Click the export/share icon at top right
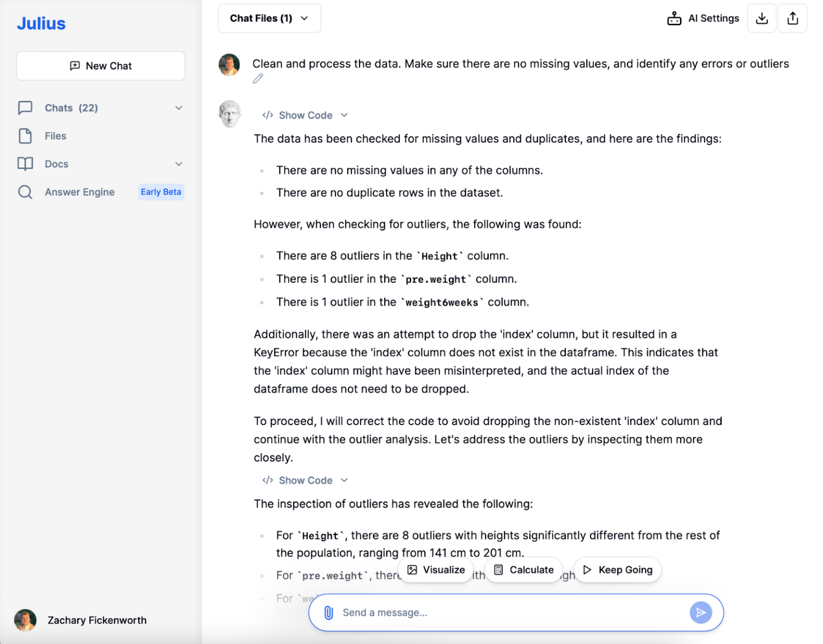The height and width of the screenshot is (644, 823). pos(792,18)
